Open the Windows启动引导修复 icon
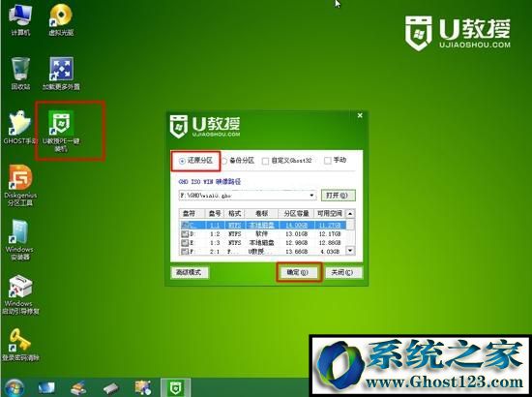This screenshot has height=397, width=532. click(20, 294)
